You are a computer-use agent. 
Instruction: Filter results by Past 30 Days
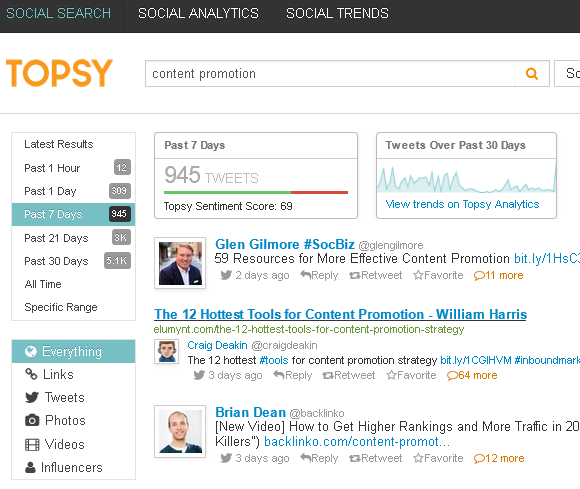74,261
